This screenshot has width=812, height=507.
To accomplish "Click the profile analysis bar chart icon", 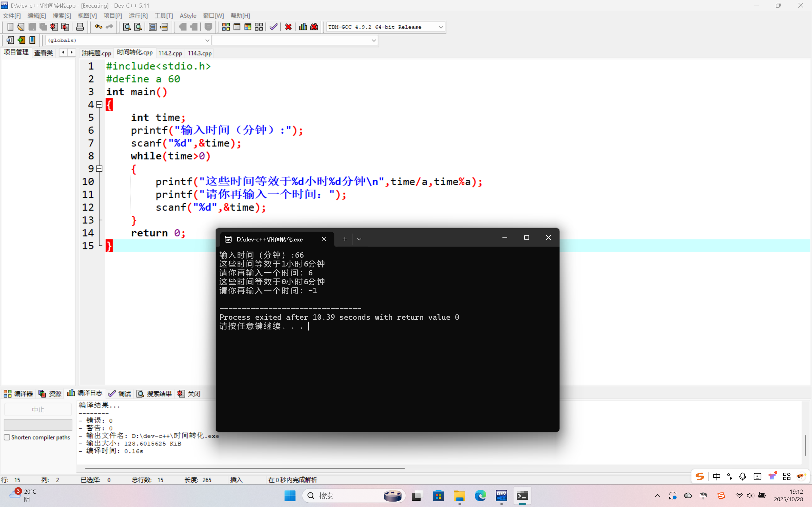I will point(303,27).
